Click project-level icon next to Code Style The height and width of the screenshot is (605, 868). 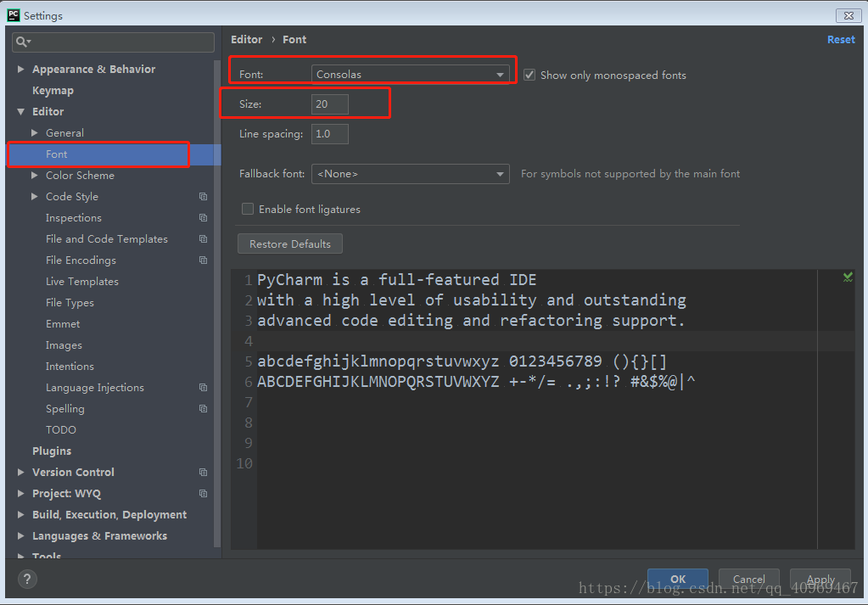pos(203,197)
